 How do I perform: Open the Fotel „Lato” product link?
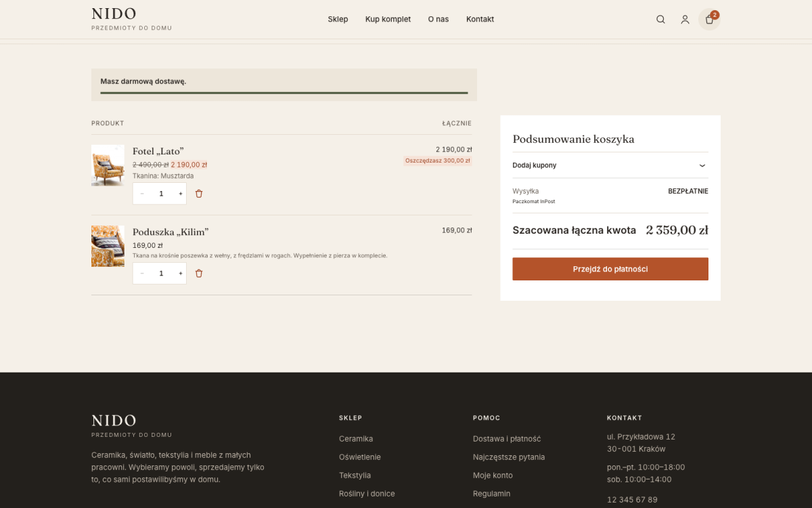point(158,151)
